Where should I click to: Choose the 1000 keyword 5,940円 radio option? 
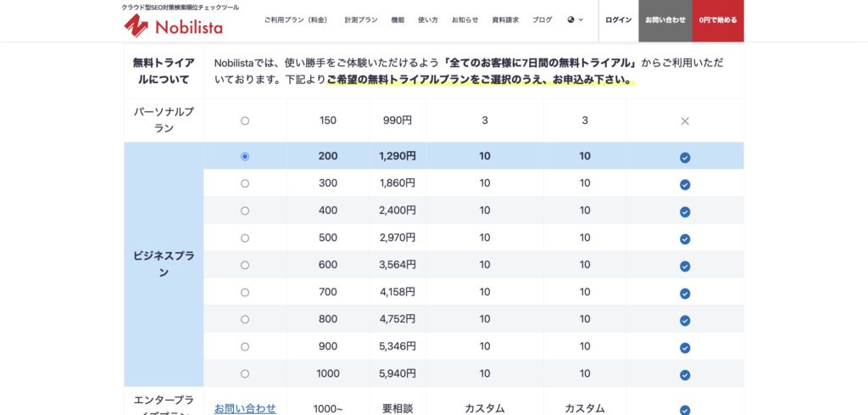tap(245, 373)
